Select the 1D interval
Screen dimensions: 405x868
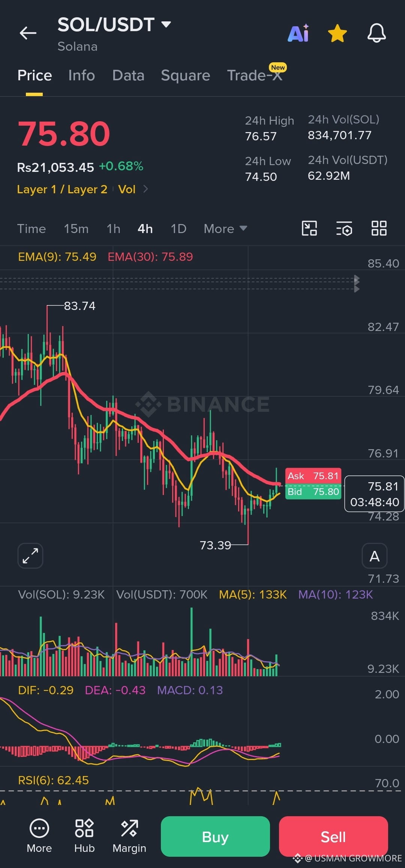[178, 229]
